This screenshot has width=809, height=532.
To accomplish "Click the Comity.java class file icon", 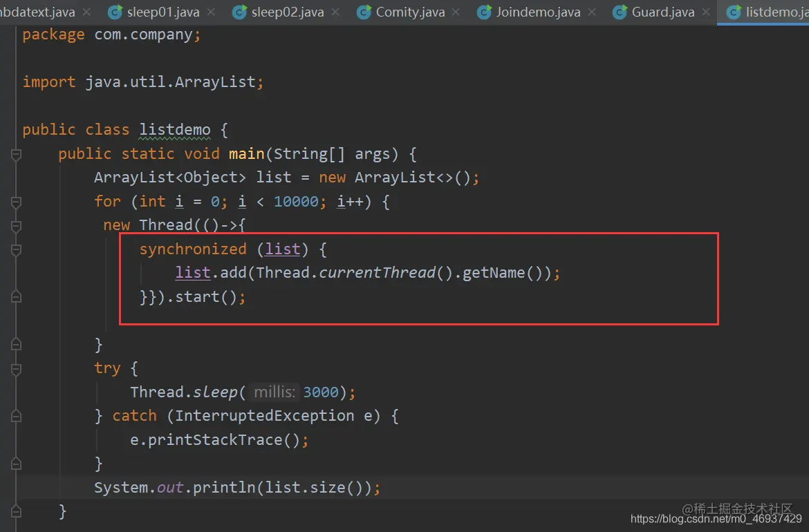I will point(364,12).
